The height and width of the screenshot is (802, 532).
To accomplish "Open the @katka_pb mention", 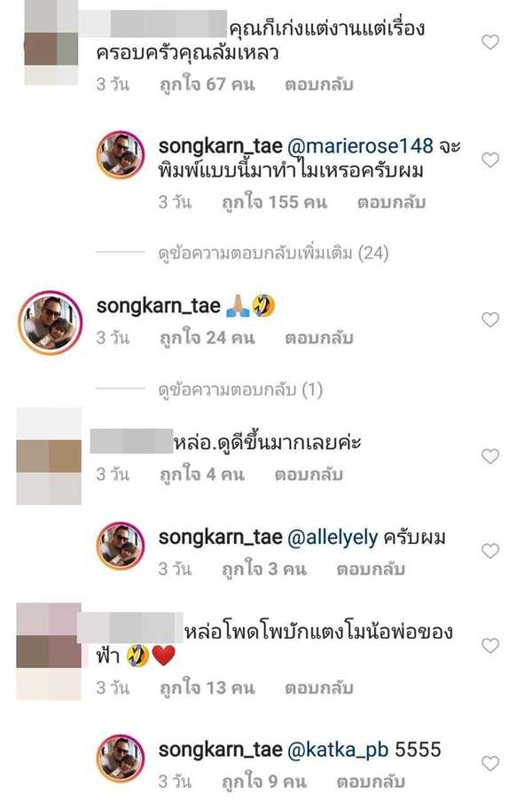I will 338,751.
